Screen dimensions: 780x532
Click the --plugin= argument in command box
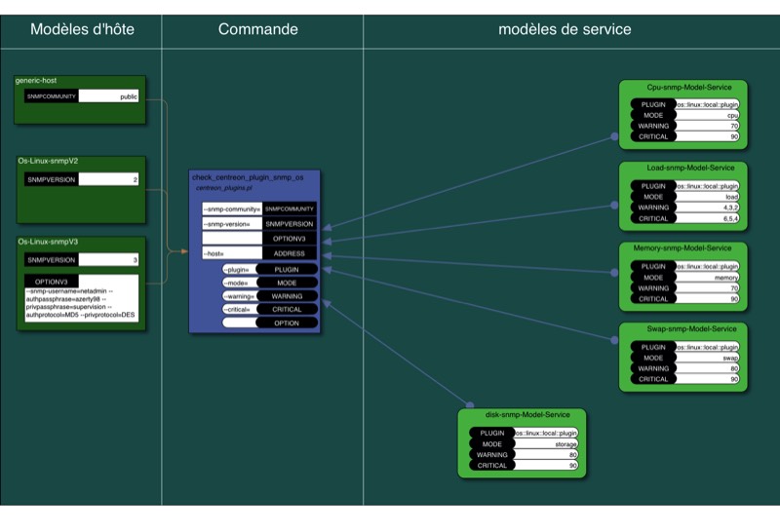[x=237, y=269]
